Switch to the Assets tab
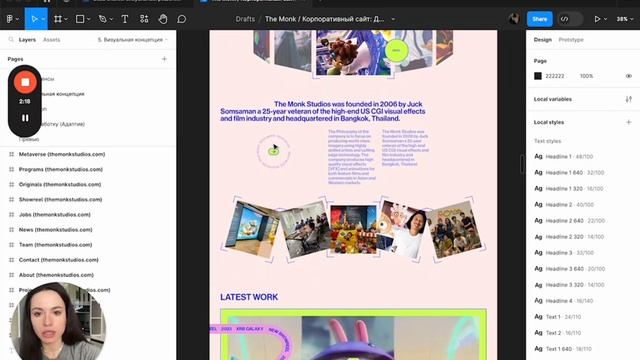 point(51,40)
